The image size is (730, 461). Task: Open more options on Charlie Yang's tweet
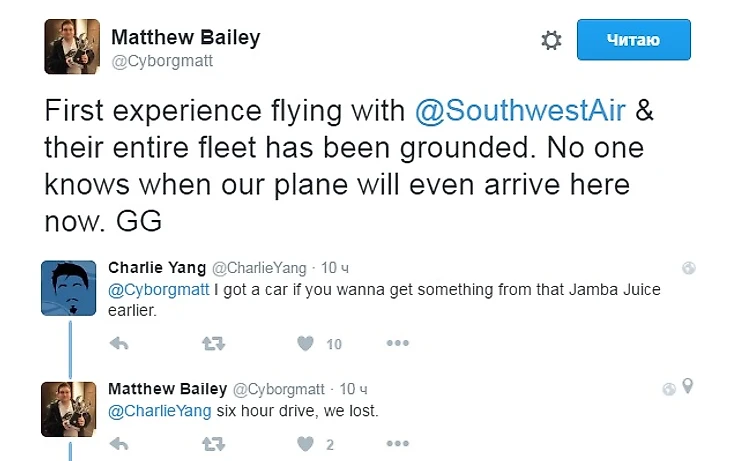(397, 344)
